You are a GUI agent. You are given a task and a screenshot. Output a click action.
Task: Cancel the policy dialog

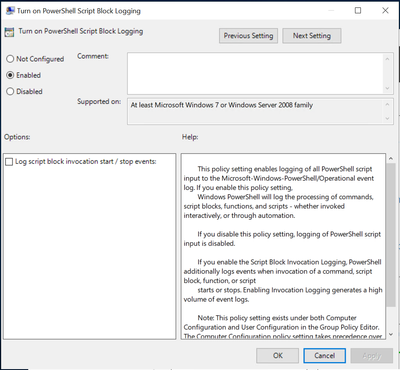pos(325,356)
